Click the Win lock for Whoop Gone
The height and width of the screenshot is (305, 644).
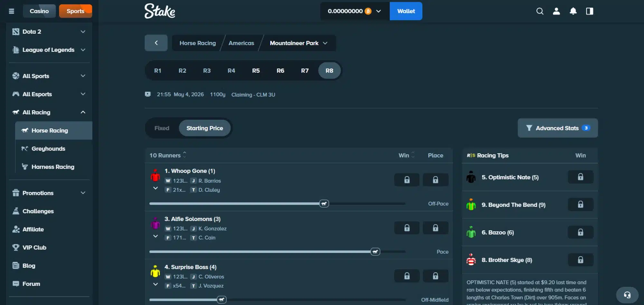pyautogui.click(x=407, y=180)
